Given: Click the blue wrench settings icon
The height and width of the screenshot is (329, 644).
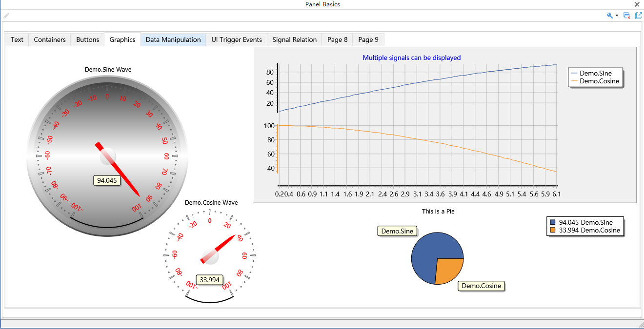Looking at the screenshot, I should pyautogui.click(x=609, y=16).
